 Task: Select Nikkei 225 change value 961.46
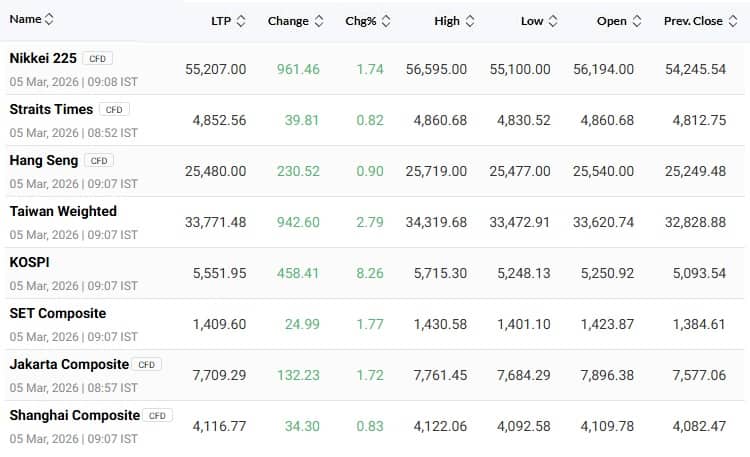coord(298,69)
